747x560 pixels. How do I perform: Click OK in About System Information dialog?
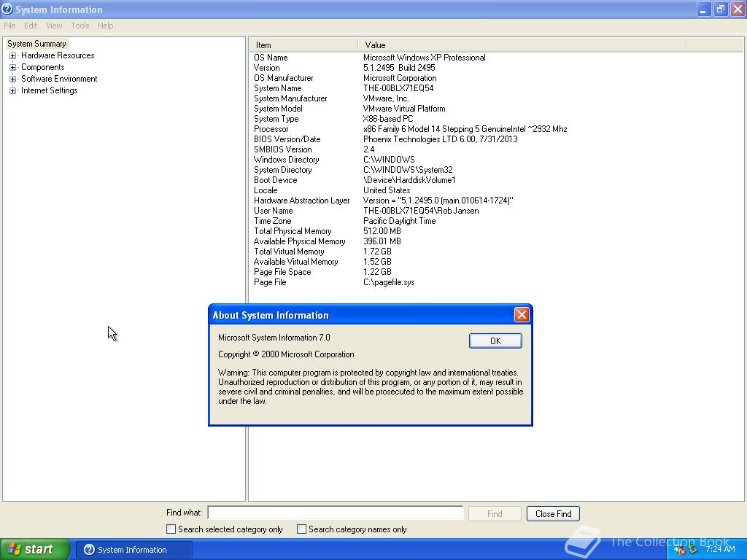coord(495,341)
